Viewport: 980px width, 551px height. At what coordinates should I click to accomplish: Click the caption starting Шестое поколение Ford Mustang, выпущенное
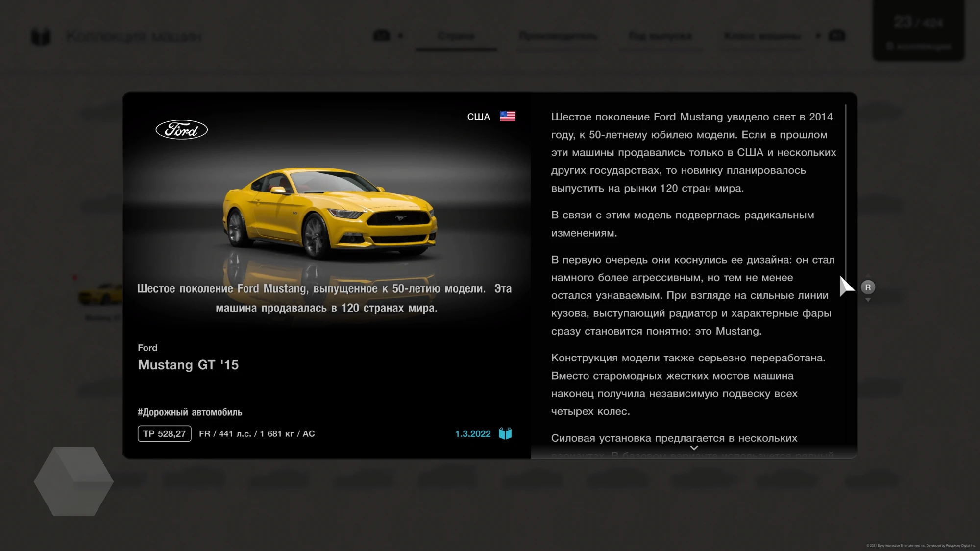[x=324, y=298]
